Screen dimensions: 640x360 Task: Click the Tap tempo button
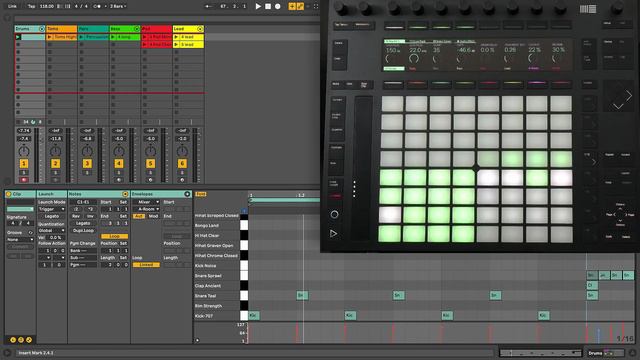31,6
